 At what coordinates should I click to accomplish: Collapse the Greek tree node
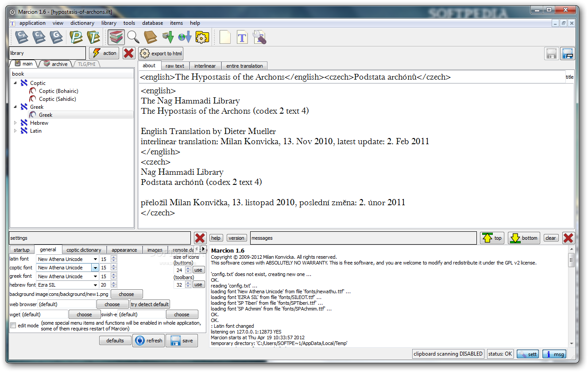click(x=15, y=107)
